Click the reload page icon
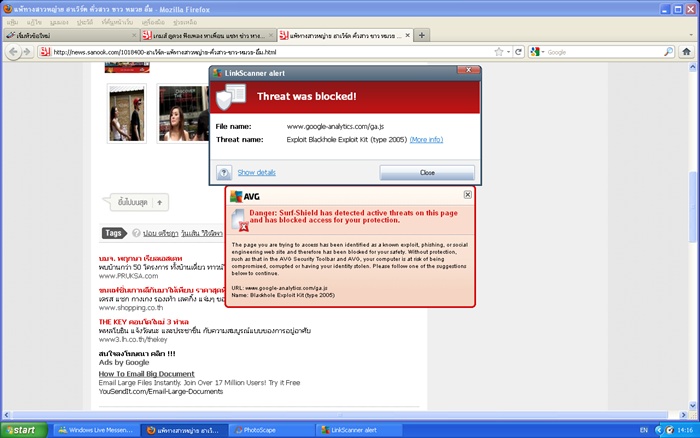Image resolution: width=700 pixels, height=438 pixels. (518, 52)
